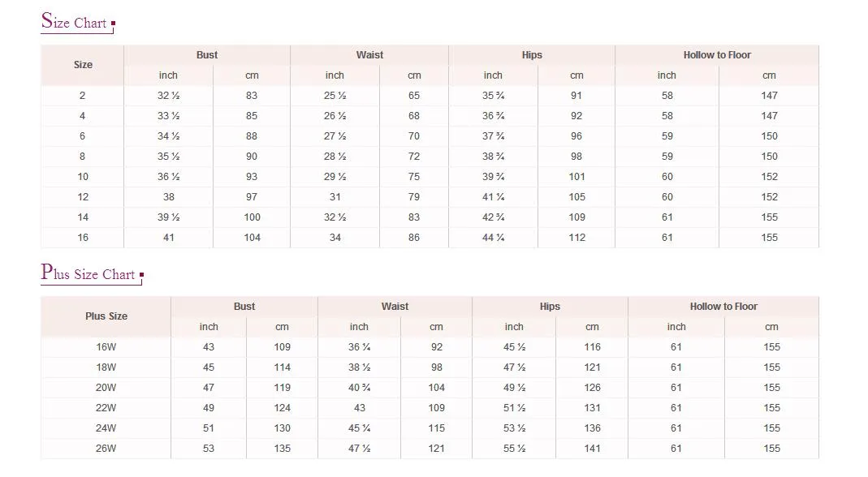Screen dimensions: 868x477
Task: Click Hips header in the top Size Chart table
Action: pyautogui.click(x=532, y=55)
